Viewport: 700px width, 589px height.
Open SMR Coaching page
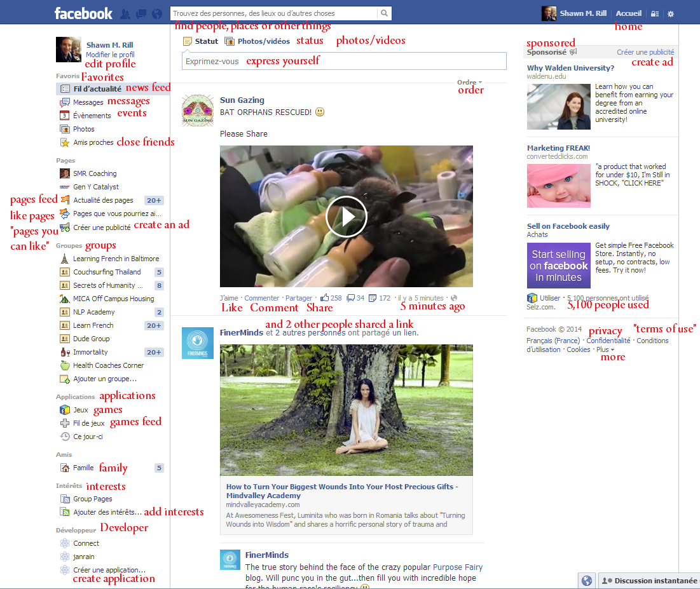pos(95,173)
